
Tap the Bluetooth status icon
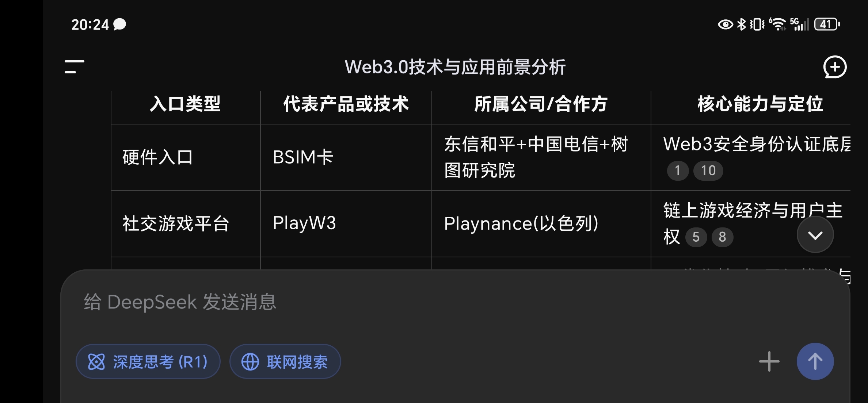tap(741, 24)
